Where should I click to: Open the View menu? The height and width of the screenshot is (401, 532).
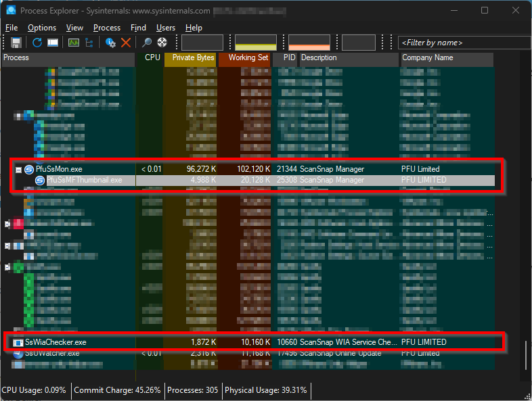74,28
